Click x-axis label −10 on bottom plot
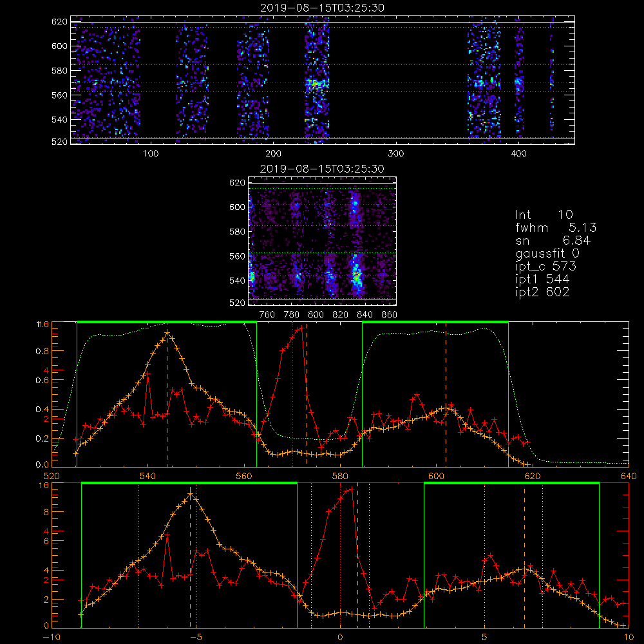Image resolution: width=644 pixels, height=644 pixels. point(52,638)
